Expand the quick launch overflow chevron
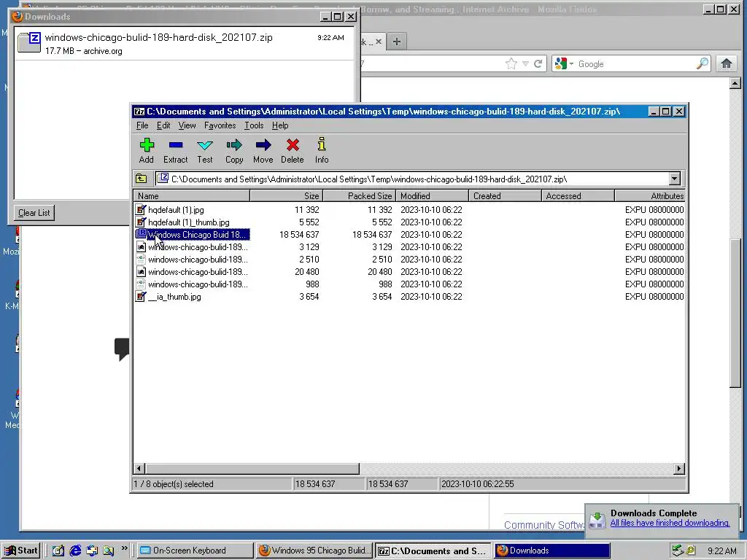The height and width of the screenshot is (560, 747). (124, 548)
